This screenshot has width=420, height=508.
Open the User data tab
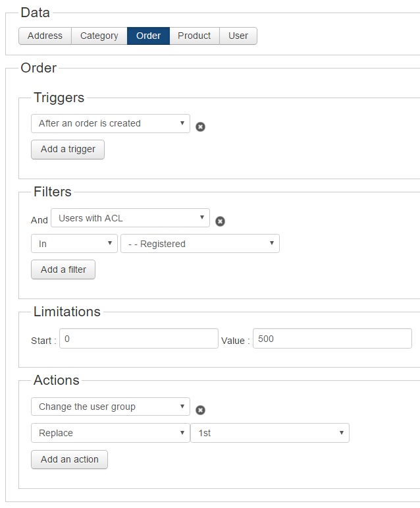coord(238,36)
